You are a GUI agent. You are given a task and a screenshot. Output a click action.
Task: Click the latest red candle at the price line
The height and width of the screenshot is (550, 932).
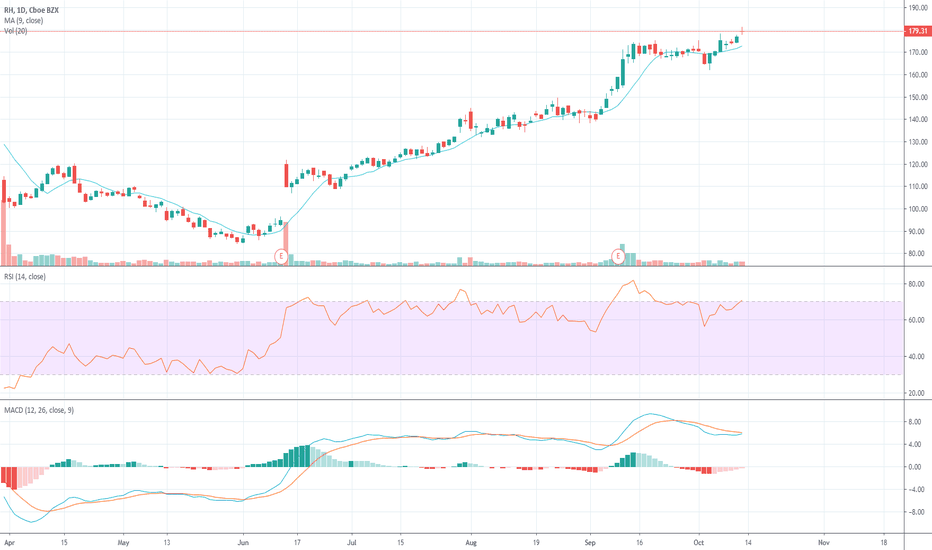[742, 31]
